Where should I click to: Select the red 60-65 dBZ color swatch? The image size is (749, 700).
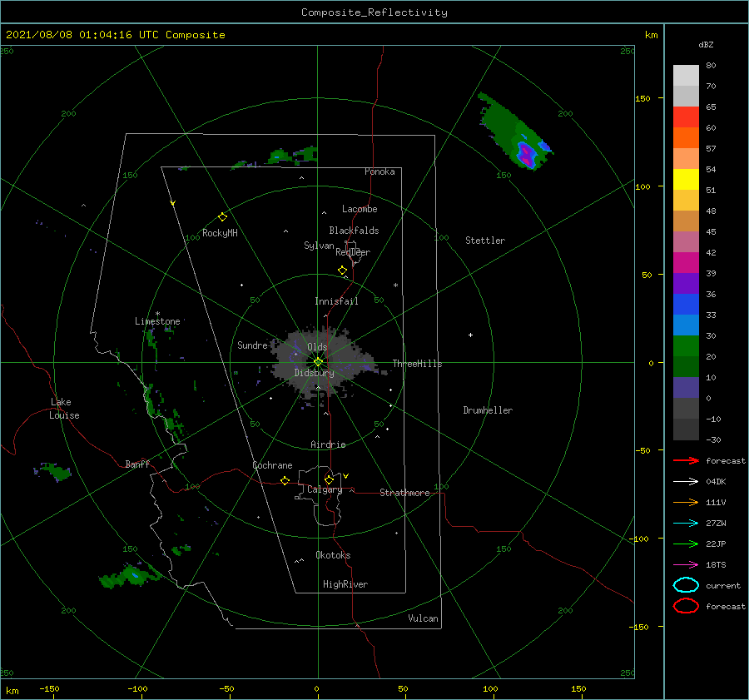pos(686,117)
